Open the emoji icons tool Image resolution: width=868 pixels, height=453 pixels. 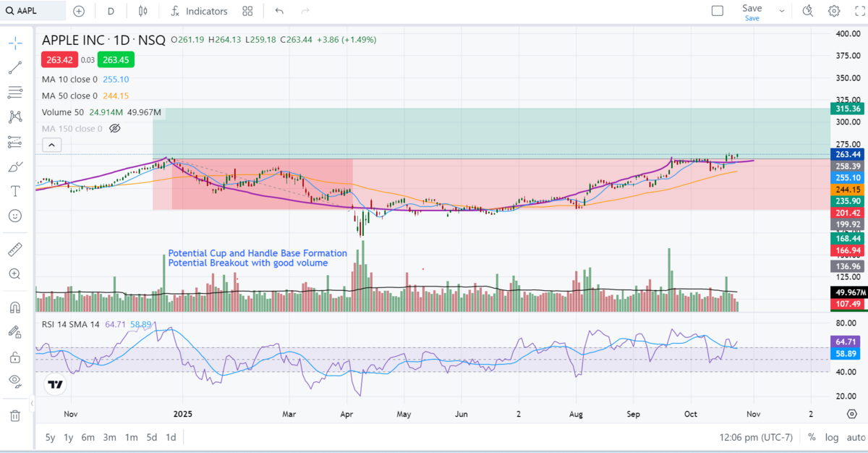tap(14, 216)
